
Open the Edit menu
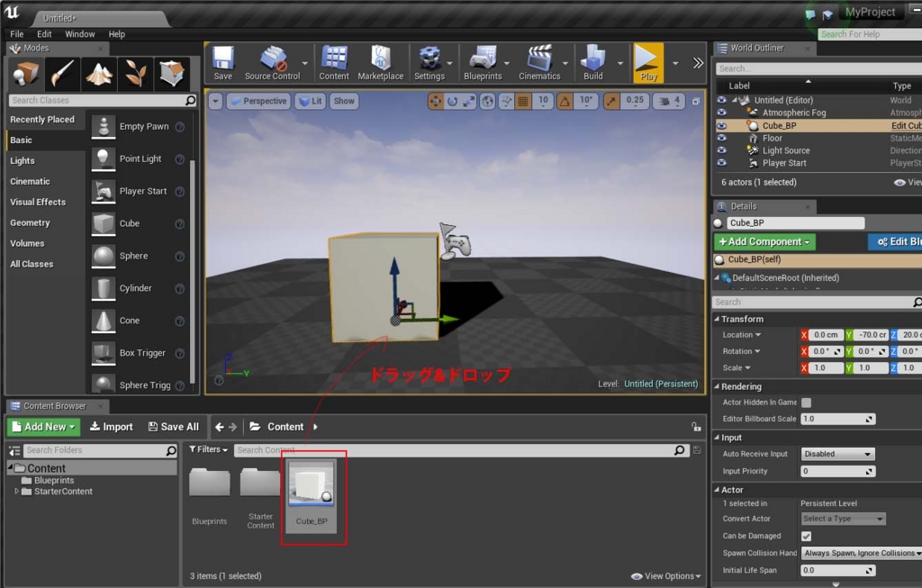pyautogui.click(x=44, y=34)
